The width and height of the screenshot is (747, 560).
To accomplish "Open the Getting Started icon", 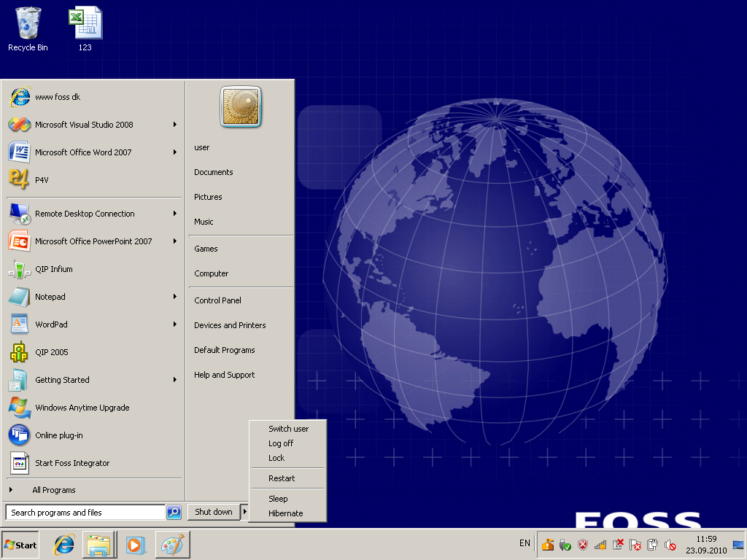I will [x=19, y=380].
